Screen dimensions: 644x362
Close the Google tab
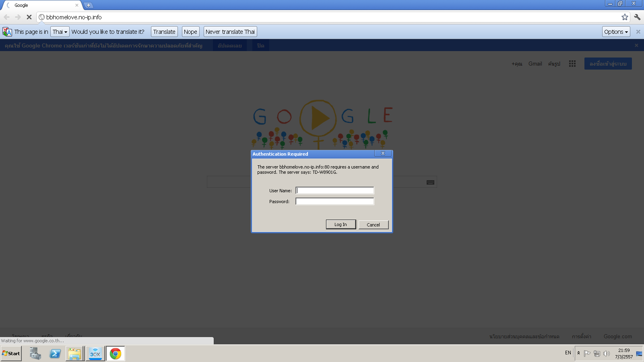(77, 5)
